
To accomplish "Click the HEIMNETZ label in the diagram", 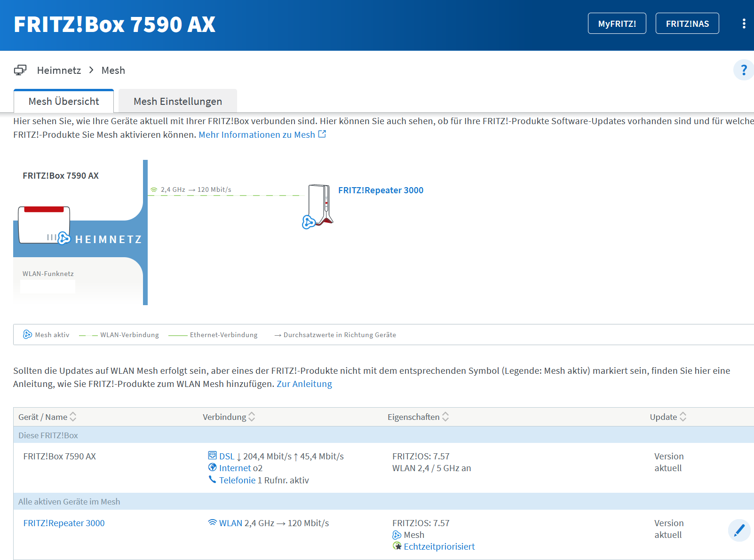I will pos(109,239).
